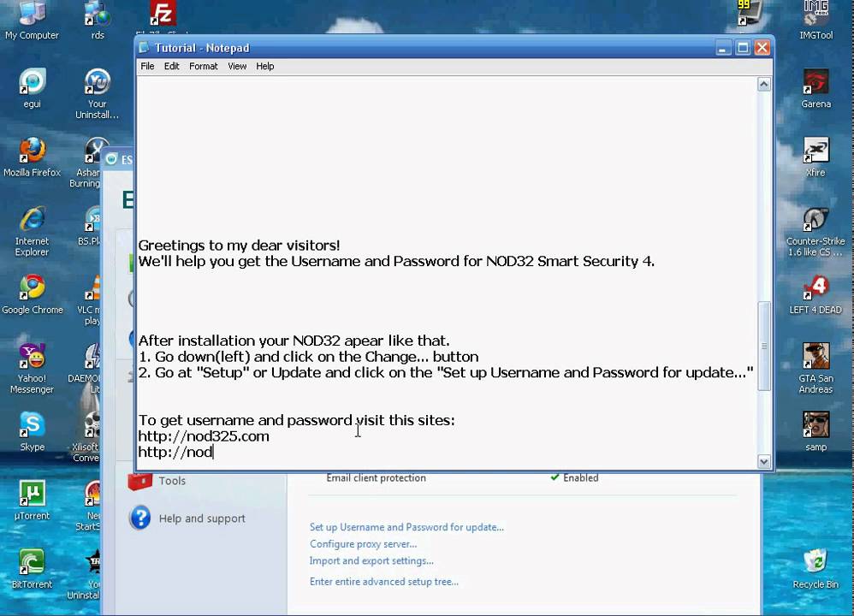Screen dimensions: 854x616
Task: Launch the Google Chrome desktop shortcut
Action: 33,294
